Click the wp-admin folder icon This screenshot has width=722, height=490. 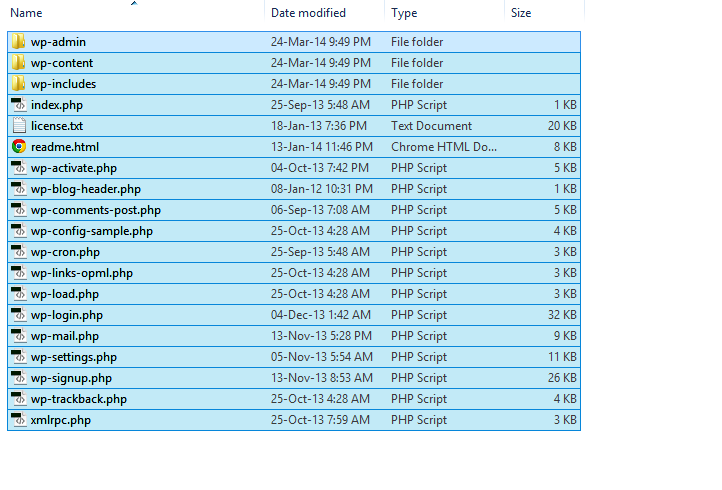pyautogui.click(x=18, y=42)
